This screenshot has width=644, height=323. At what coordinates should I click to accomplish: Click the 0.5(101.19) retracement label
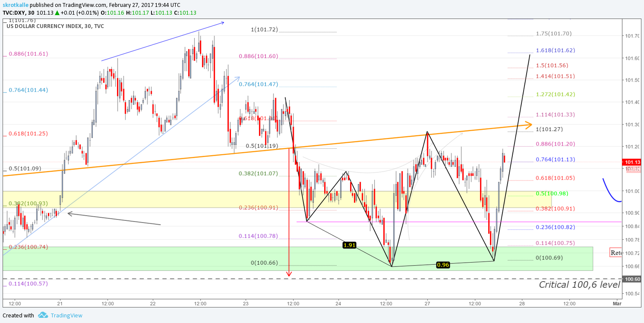262,146
